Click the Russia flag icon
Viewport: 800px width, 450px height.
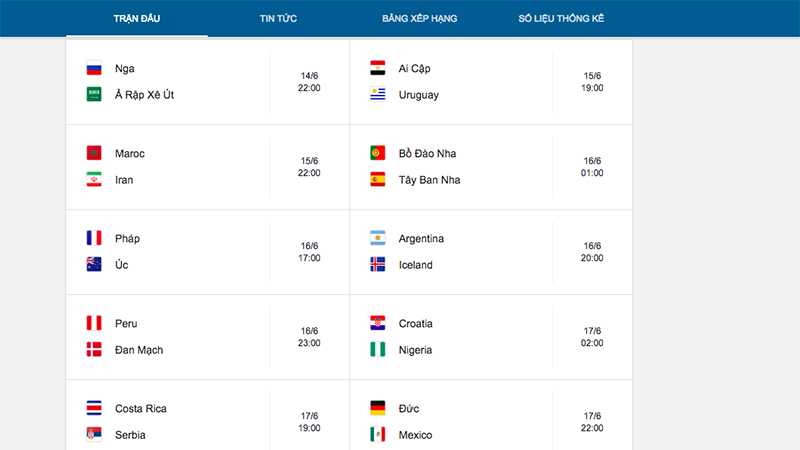95,69
